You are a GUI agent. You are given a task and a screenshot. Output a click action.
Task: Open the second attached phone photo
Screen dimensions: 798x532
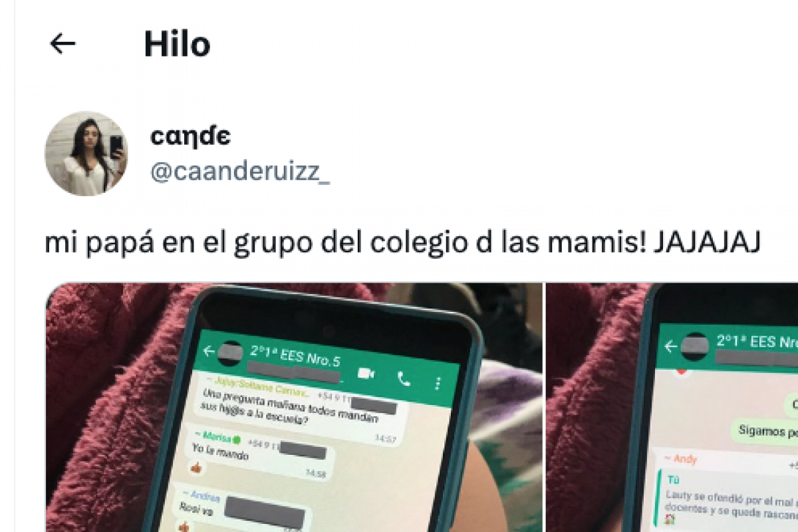tap(672, 408)
